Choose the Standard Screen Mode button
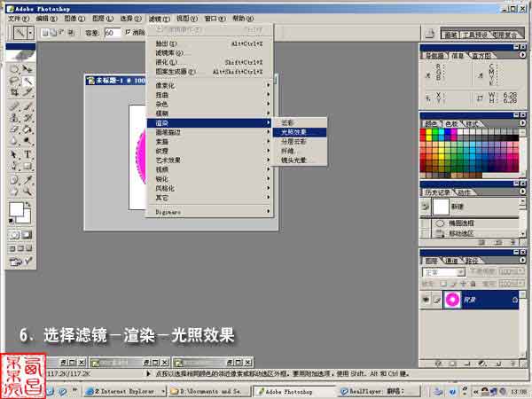The image size is (532, 399). pyautogui.click(x=12, y=248)
